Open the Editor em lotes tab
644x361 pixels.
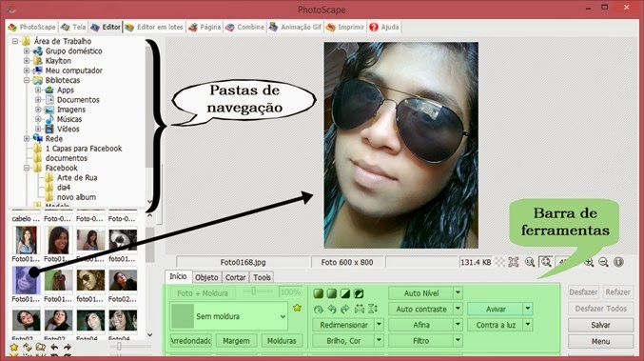[x=154, y=27]
